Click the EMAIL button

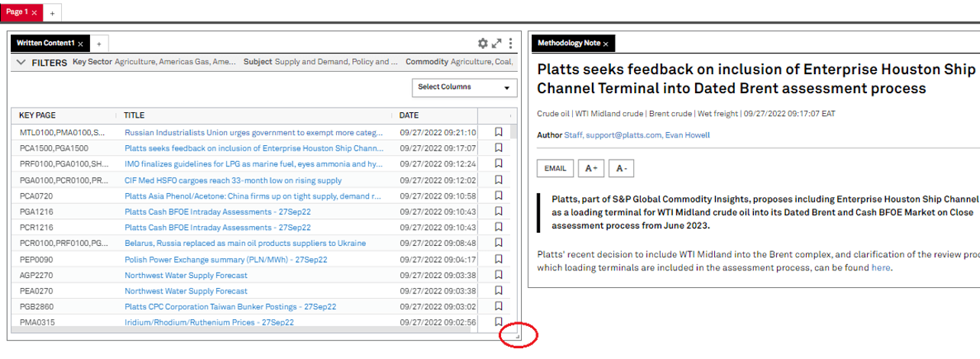[x=555, y=168]
